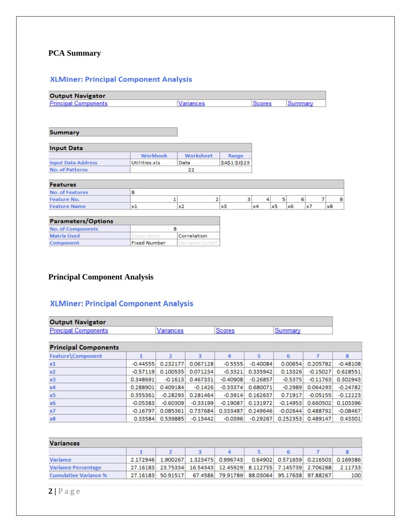Screen dimensions: 411x532
Task: Open the Scores link in the lower Output Navigator
Action: pyautogui.click(x=225, y=331)
